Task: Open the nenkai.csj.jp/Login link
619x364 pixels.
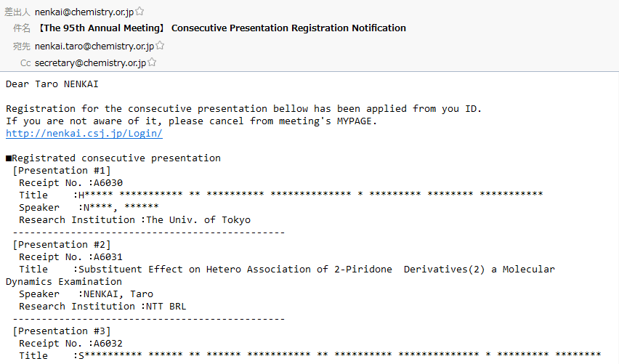Action: click(84, 134)
